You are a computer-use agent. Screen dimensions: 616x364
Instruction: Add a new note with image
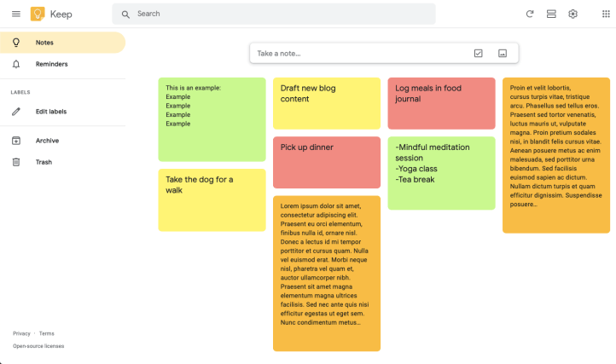[x=503, y=53]
